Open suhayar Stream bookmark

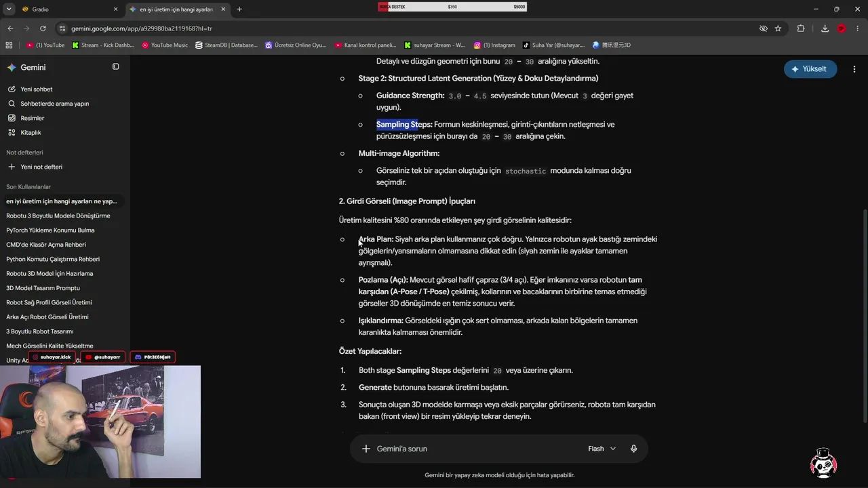pos(435,45)
